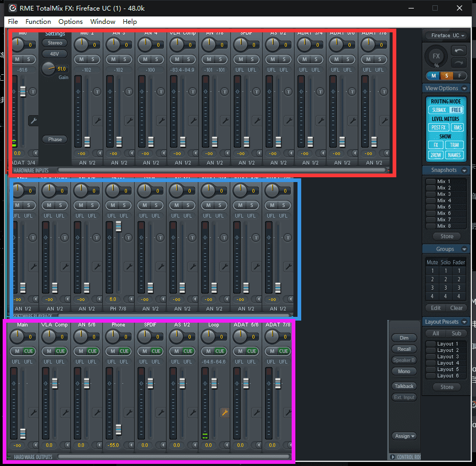
Task: Click the FX percent knob in the sidebar
Action: [436, 56]
